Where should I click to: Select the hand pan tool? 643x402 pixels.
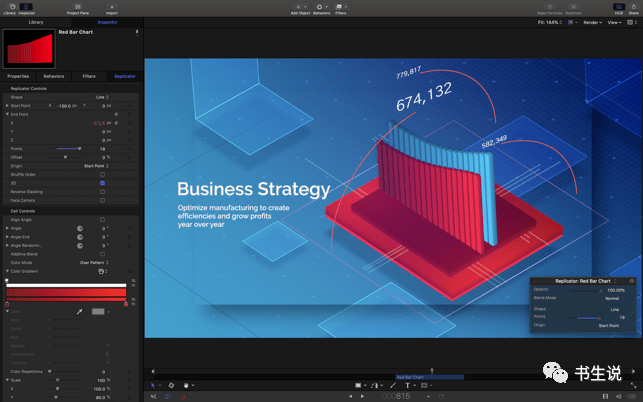188,385
